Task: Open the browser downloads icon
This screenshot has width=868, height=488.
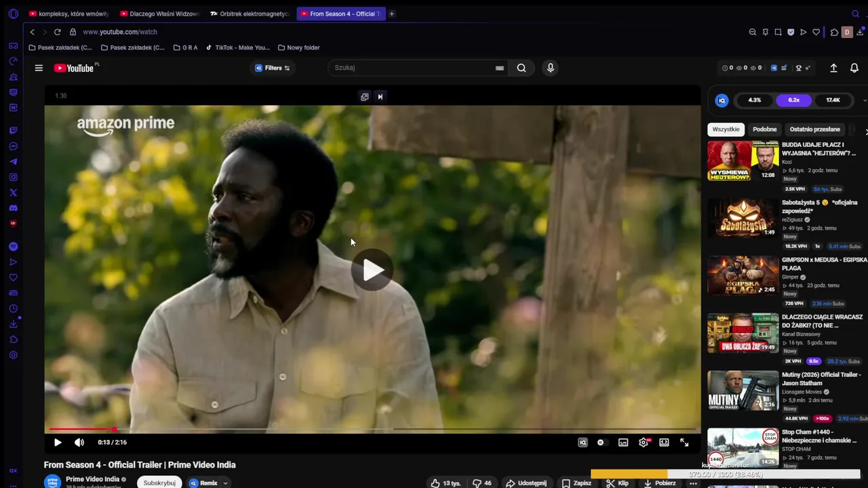Action: pos(860,32)
